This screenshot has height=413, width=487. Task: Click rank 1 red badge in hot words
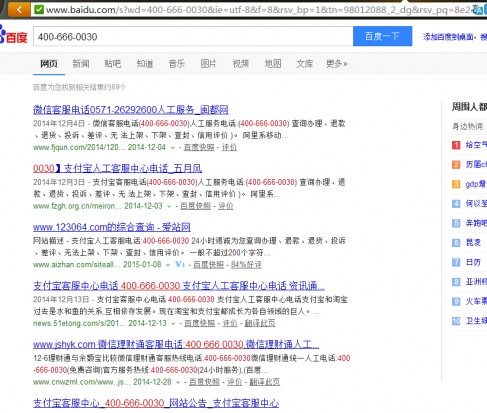click(456, 145)
